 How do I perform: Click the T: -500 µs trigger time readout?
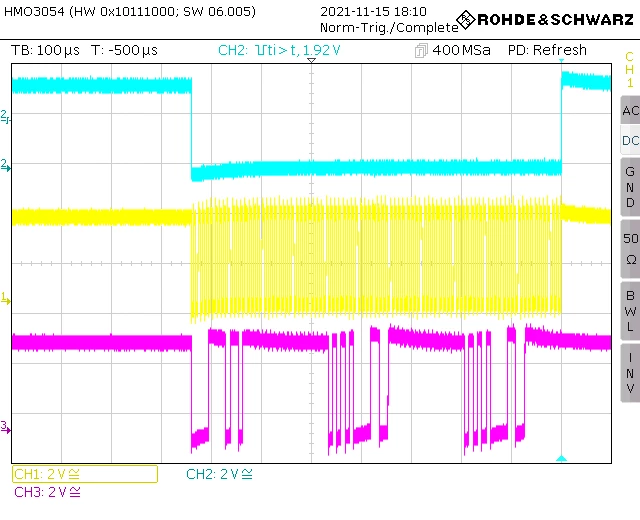124,50
